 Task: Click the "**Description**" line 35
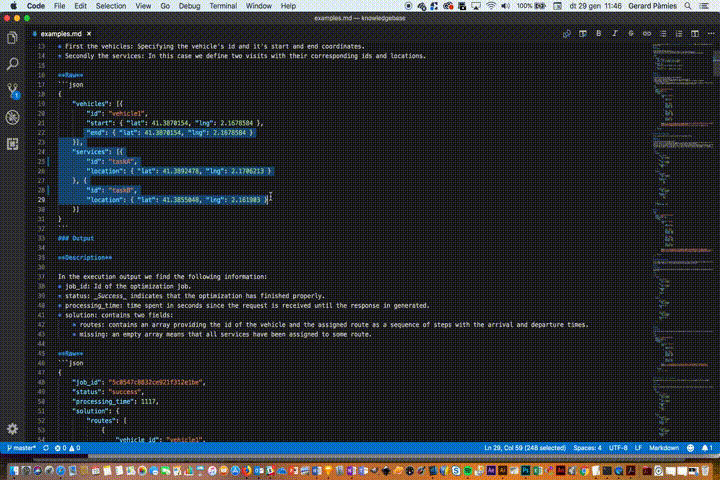(84, 258)
